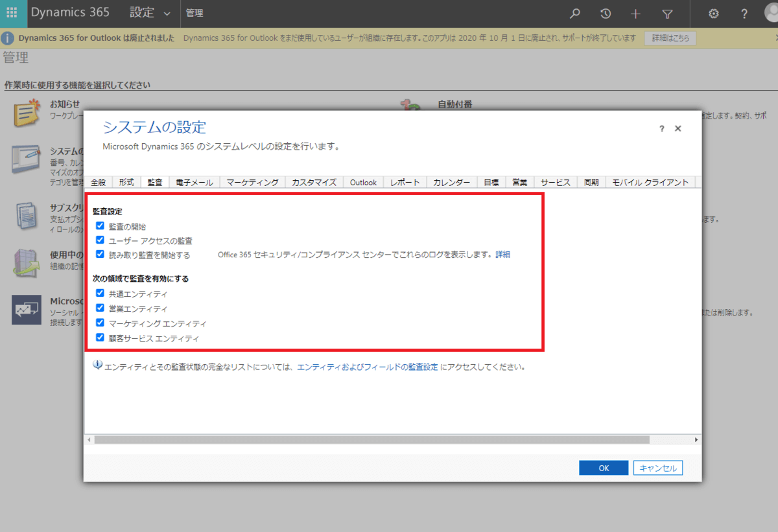This screenshot has width=778, height=532.
Task: Click the 詳細はこちら banner button
Action: point(670,38)
